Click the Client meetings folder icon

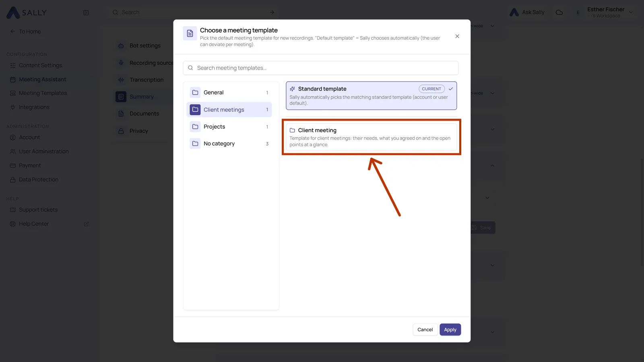pos(195,109)
